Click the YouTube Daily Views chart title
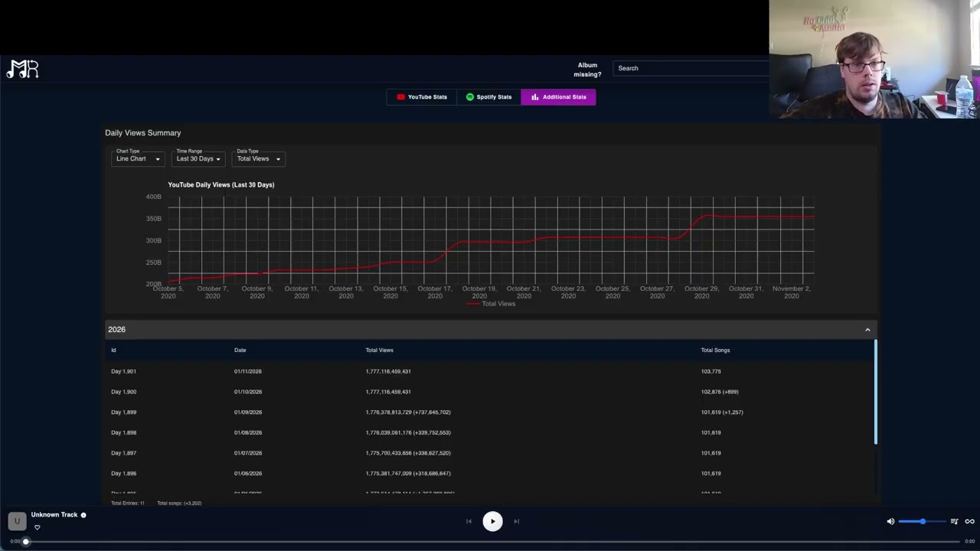 pyautogui.click(x=221, y=184)
